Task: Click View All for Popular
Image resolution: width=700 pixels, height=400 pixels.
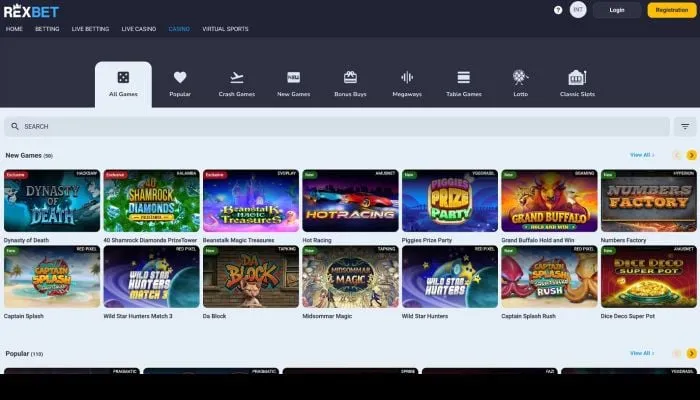Action: [642, 353]
